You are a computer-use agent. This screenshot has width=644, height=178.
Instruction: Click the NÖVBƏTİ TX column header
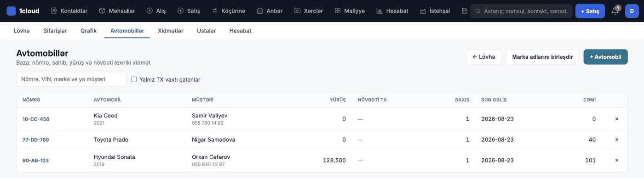pyautogui.click(x=372, y=100)
